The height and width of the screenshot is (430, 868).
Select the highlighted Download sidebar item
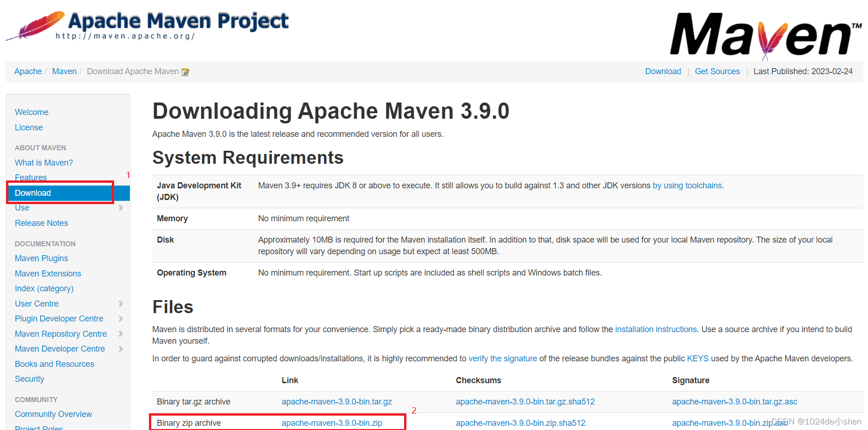68,193
